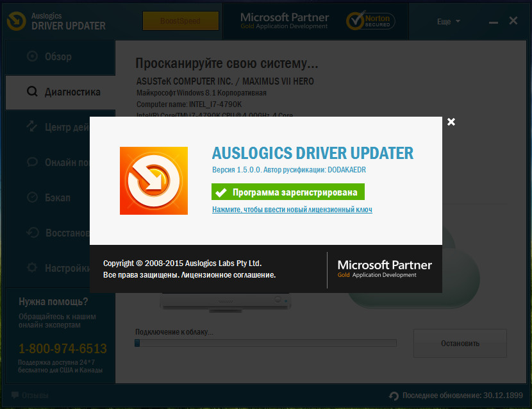532x409 pixels.
Task: Click the 'AUSLOGICS DRIVER UPDATER' dialog title
Action: click(313, 153)
